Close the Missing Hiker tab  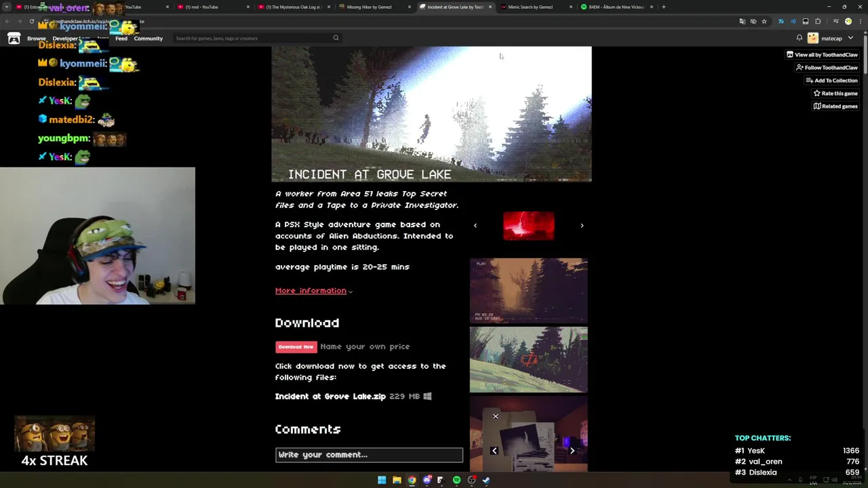point(409,7)
